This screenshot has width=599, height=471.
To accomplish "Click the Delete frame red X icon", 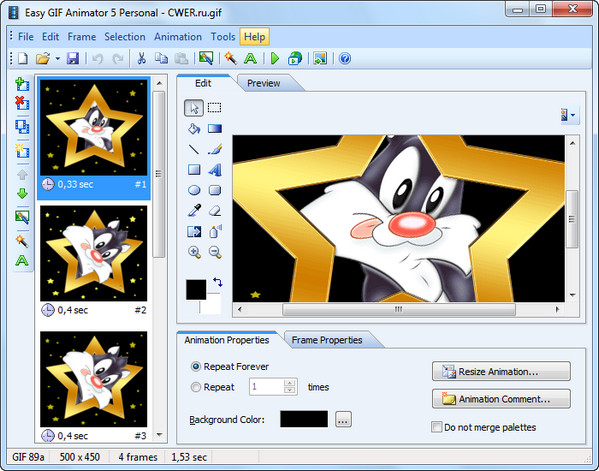I will pyautogui.click(x=22, y=103).
